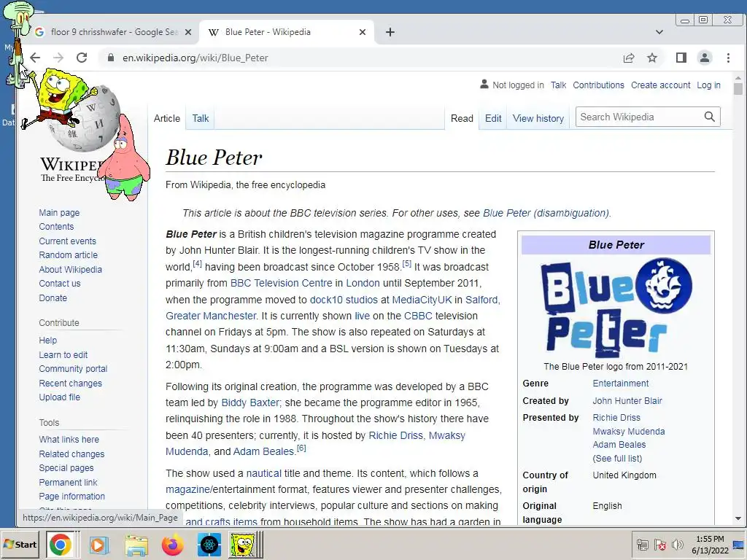Screen dimensions: 747x560
Task: Open user Talk link in header
Action: coord(558,85)
